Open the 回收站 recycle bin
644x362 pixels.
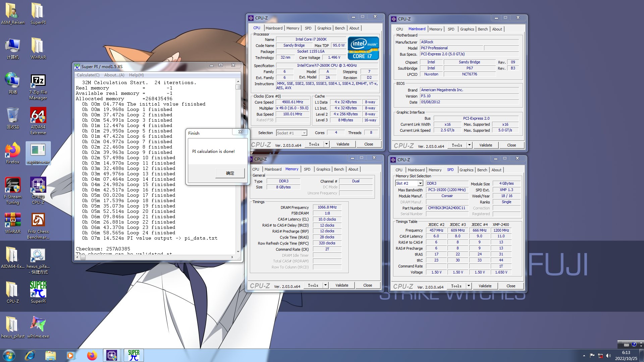point(13,118)
